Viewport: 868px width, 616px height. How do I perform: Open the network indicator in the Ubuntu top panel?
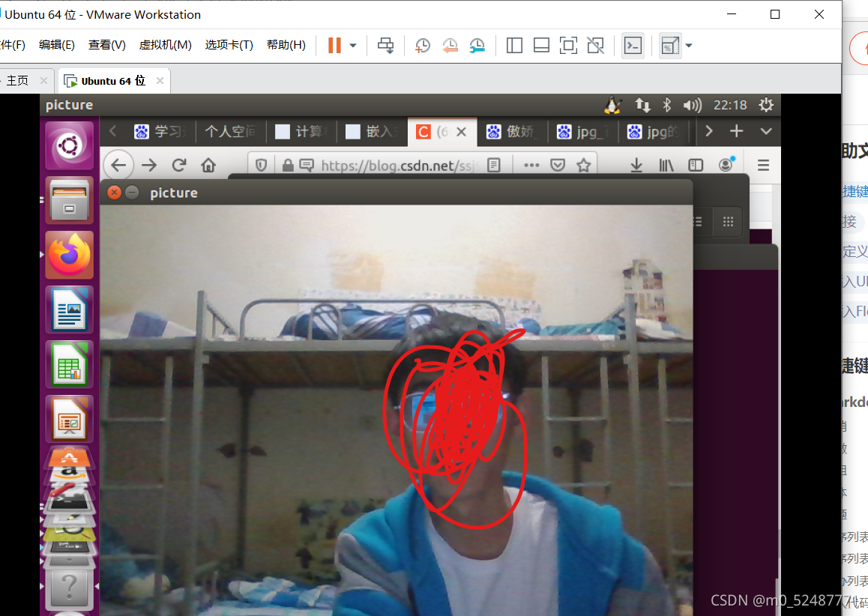pyautogui.click(x=642, y=105)
